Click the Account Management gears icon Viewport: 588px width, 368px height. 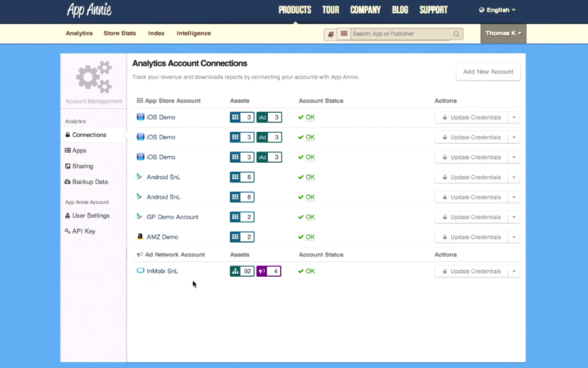point(94,77)
